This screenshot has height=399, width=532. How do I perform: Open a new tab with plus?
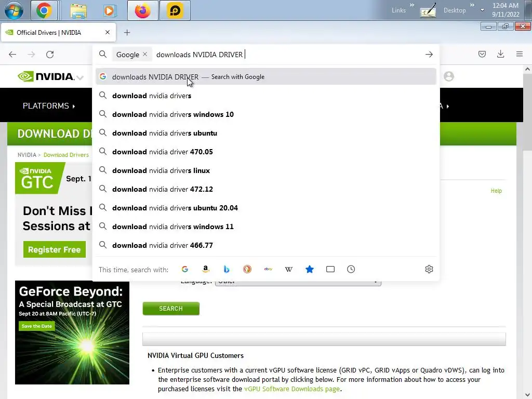click(127, 33)
